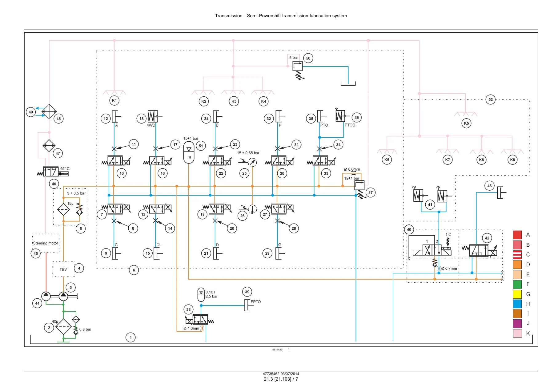The width and height of the screenshot is (554, 392).
Task: Select the '21.3 [21.103] / 7' page reference
Action: tap(281, 379)
